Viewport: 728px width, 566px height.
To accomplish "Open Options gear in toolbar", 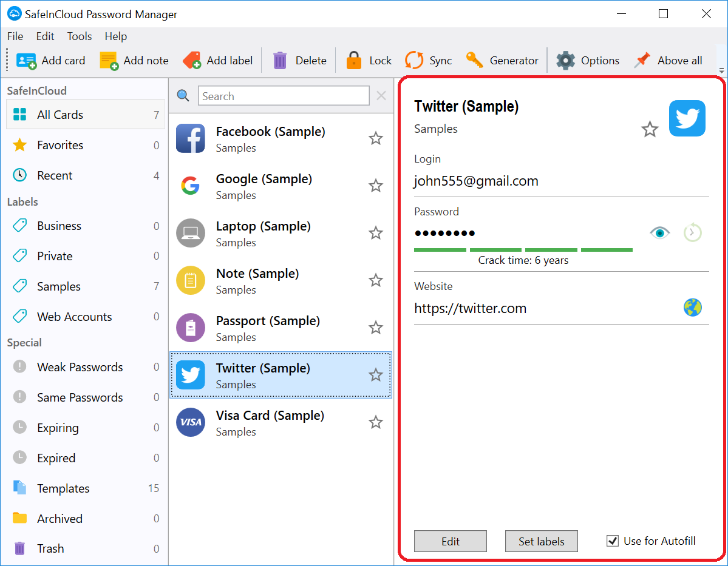I will (565, 61).
